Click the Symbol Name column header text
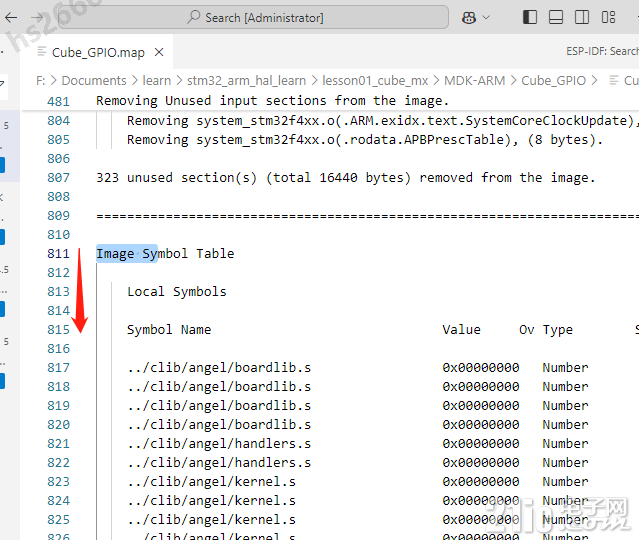 pos(169,329)
